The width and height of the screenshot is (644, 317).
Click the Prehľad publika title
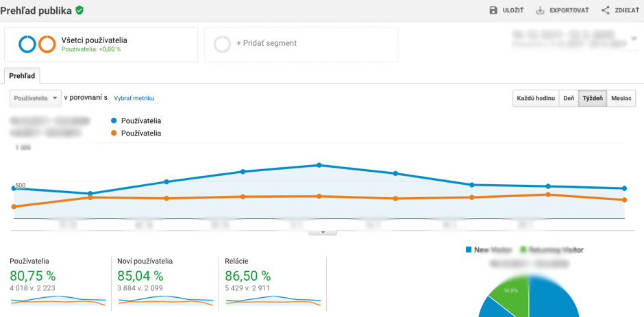[x=36, y=11]
